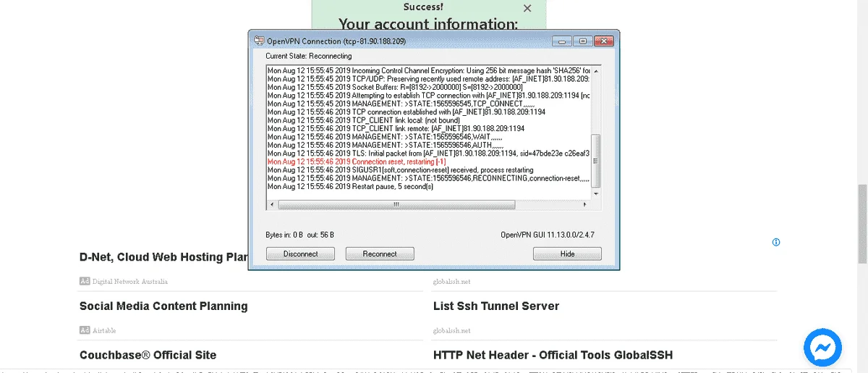The image size is (868, 373).
Task: Click the 'Bytes in: 0 B out: 56 B' counter
Action: (x=299, y=235)
